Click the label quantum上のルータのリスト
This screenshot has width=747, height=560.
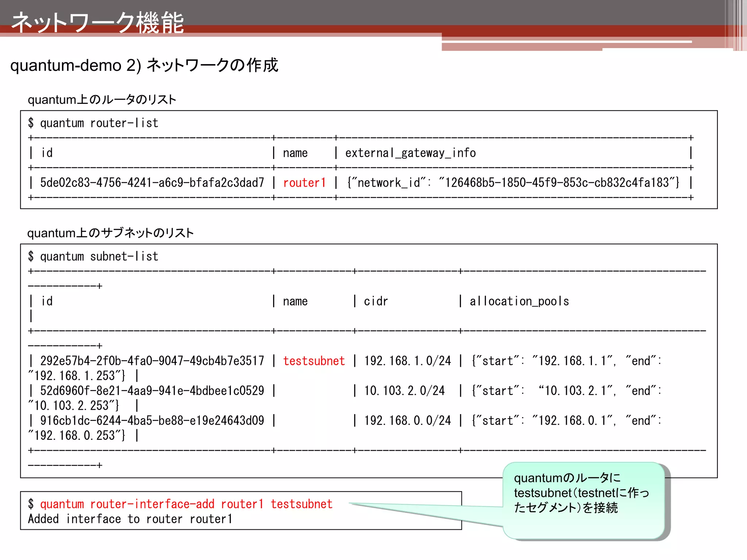pyautogui.click(x=102, y=100)
